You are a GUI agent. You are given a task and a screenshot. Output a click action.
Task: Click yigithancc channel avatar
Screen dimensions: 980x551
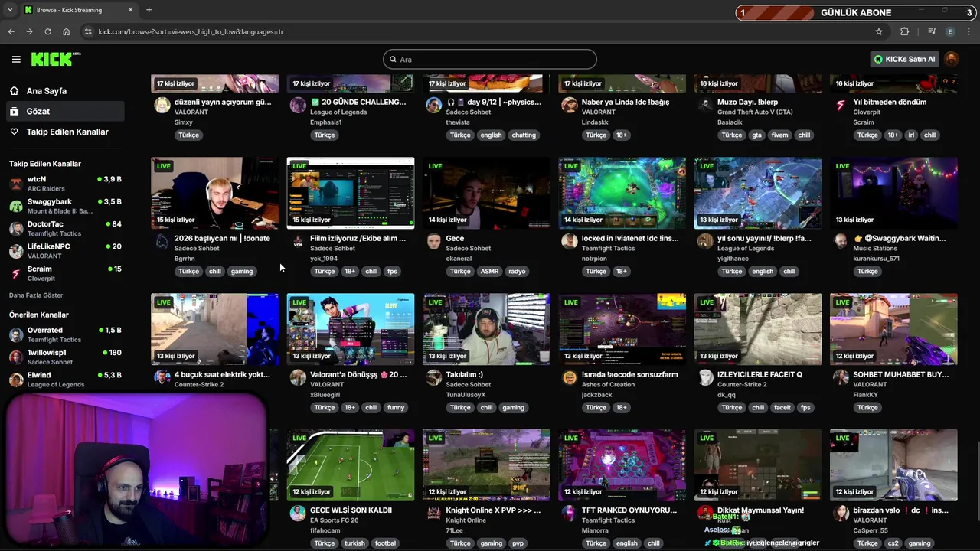click(x=705, y=241)
